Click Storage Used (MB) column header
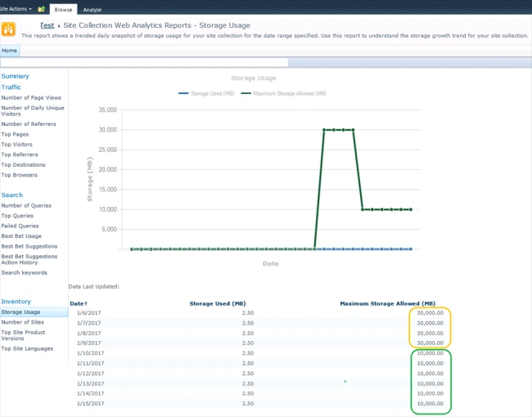 point(218,303)
